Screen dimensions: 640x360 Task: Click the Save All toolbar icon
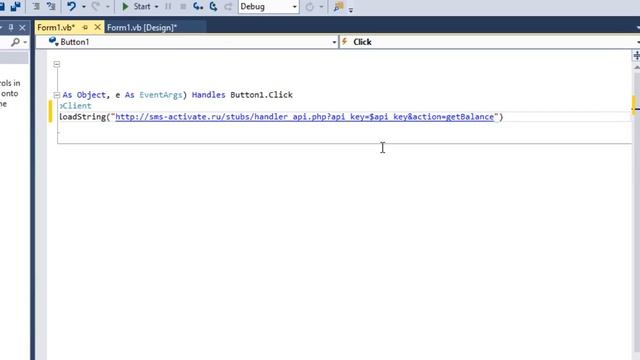point(16,6)
